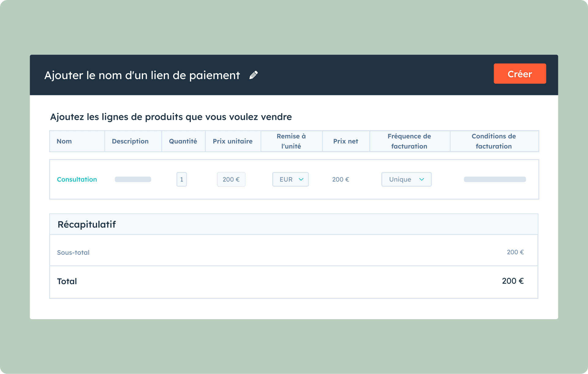Viewport: 588px width, 374px height.
Task: Click the unit price field 200 €
Action: point(231,179)
